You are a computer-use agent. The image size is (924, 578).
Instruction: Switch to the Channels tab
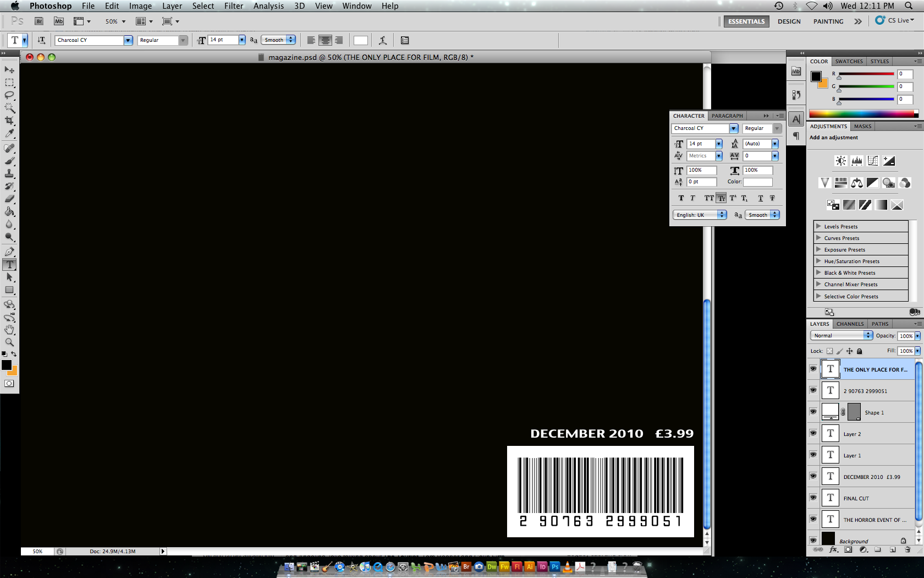click(x=850, y=324)
